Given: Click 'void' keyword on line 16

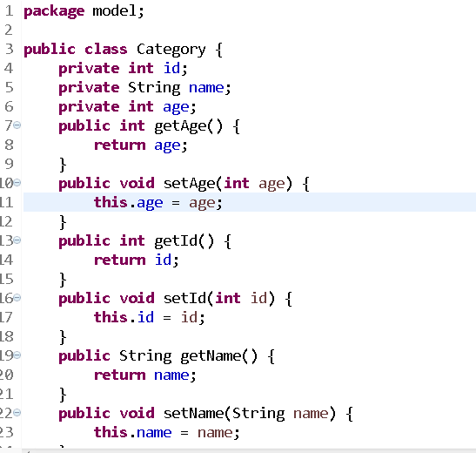Looking at the screenshot, I should click(x=137, y=298).
